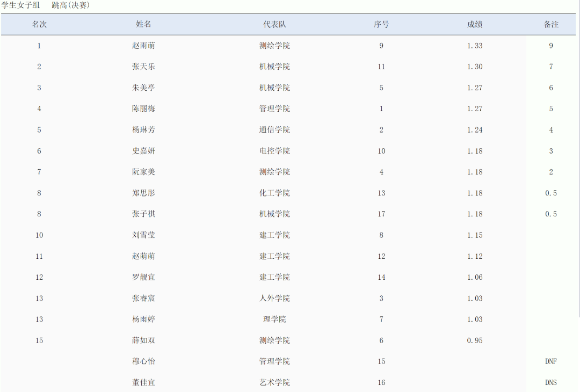Click 陈丽梅 in the name column
Image resolution: width=580 pixels, height=392 pixels.
pyautogui.click(x=143, y=108)
